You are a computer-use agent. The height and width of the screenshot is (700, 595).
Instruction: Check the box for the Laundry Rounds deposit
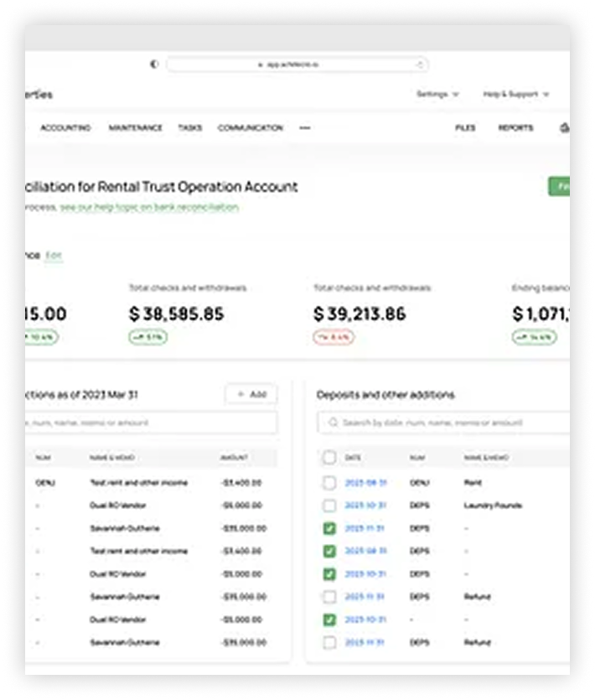(x=329, y=506)
